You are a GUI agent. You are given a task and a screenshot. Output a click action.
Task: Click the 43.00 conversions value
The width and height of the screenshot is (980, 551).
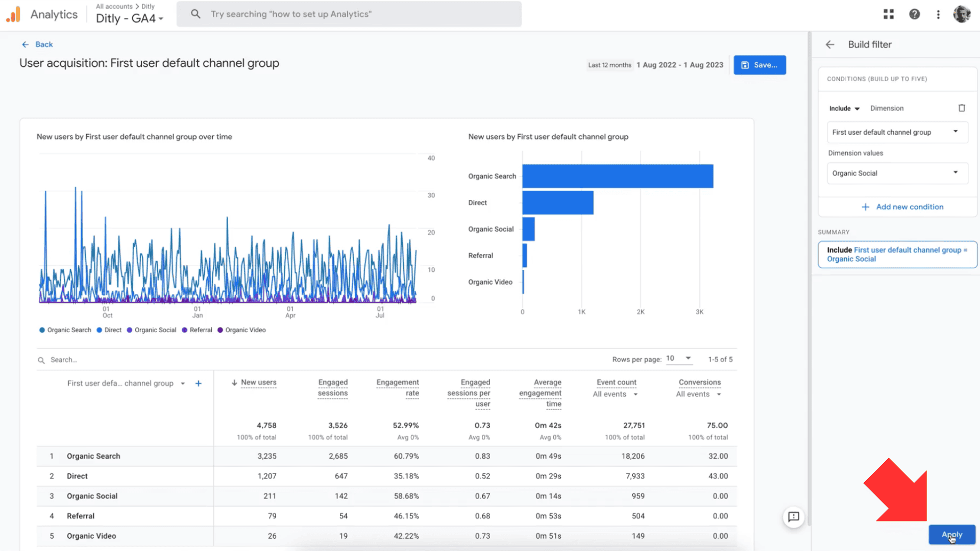coord(718,476)
